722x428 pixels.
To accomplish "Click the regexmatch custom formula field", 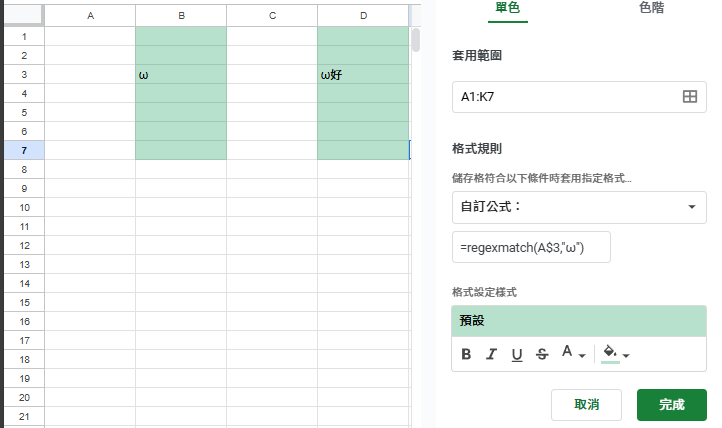I will [x=531, y=247].
